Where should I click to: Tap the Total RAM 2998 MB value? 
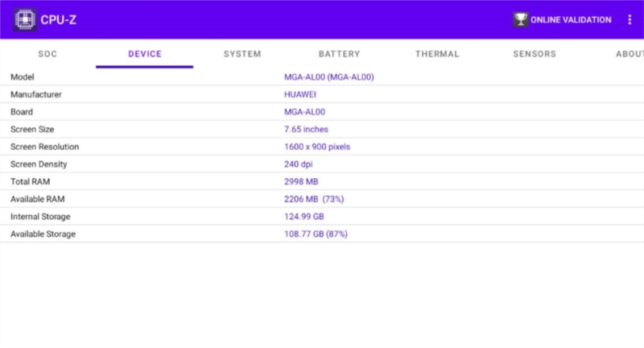pos(301,182)
